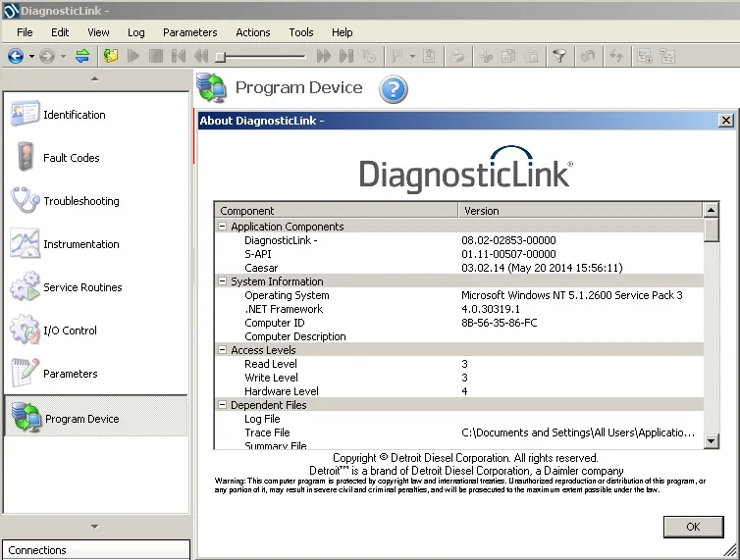Collapse the Dependent Files group
This screenshot has width=740, height=560.
pyautogui.click(x=222, y=405)
